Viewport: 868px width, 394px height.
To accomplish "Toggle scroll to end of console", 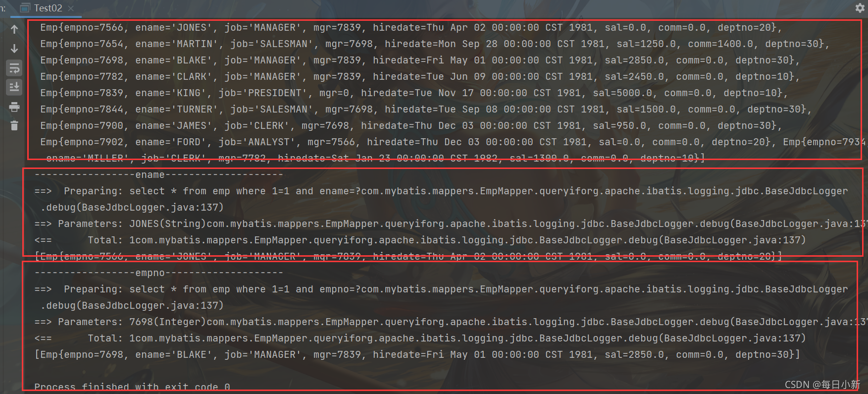I will pyautogui.click(x=14, y=87).
